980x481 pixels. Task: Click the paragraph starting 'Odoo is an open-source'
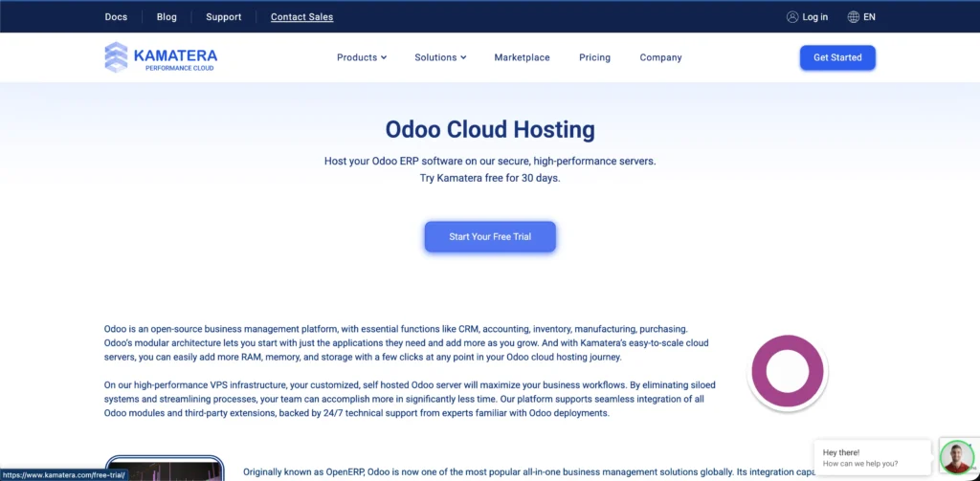pos(406,343)
